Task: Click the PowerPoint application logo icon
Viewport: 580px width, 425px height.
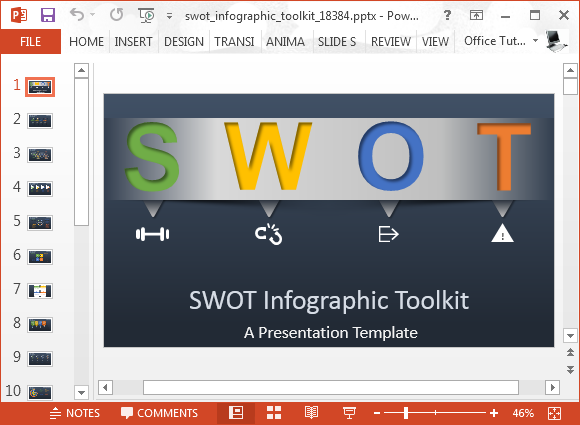Action: [19, 15]
